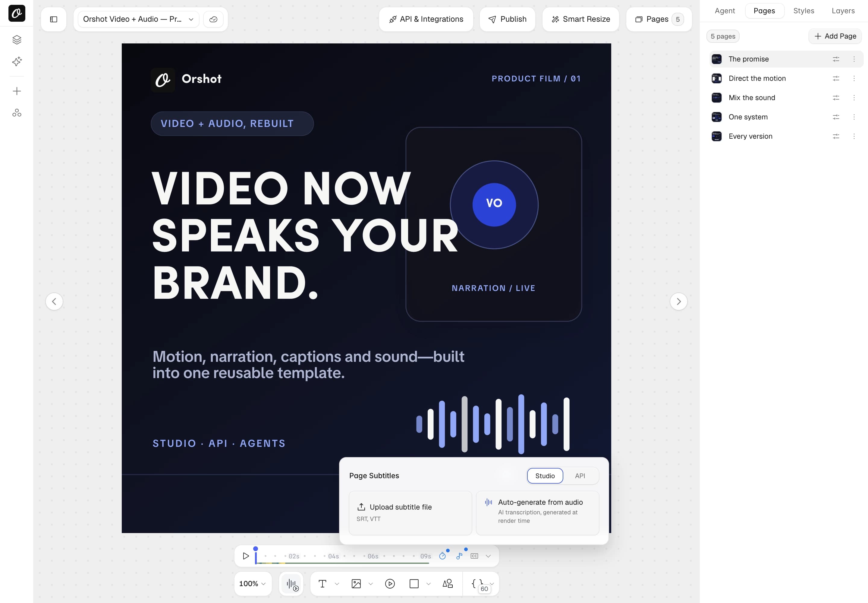Open the CC subtitles icon in timeline

coord(474,556)
